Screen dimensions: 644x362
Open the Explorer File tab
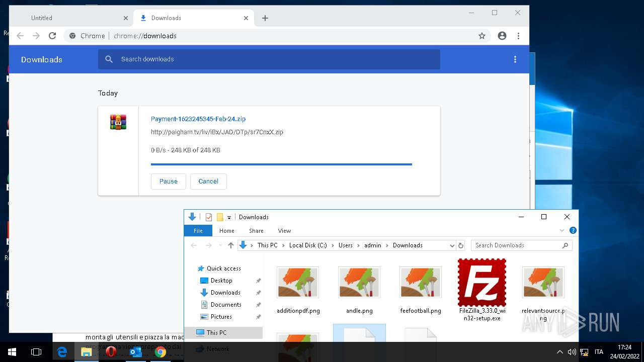click(198, 231)
